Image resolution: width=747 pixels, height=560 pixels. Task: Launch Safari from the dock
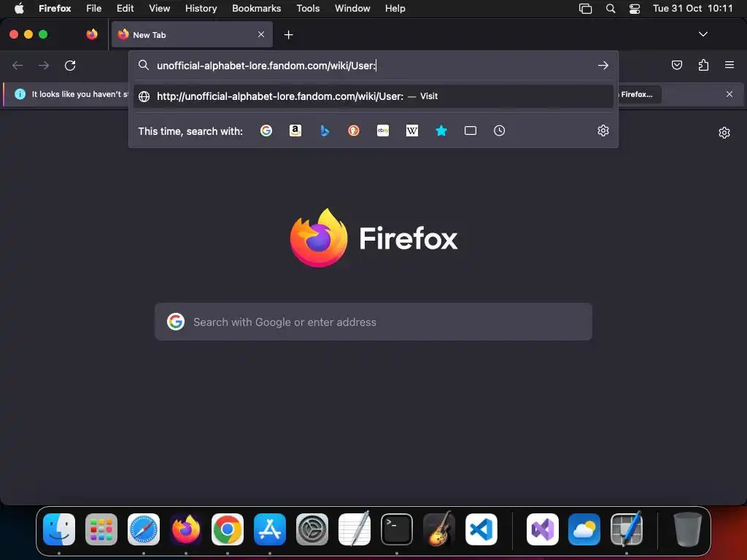144,529
